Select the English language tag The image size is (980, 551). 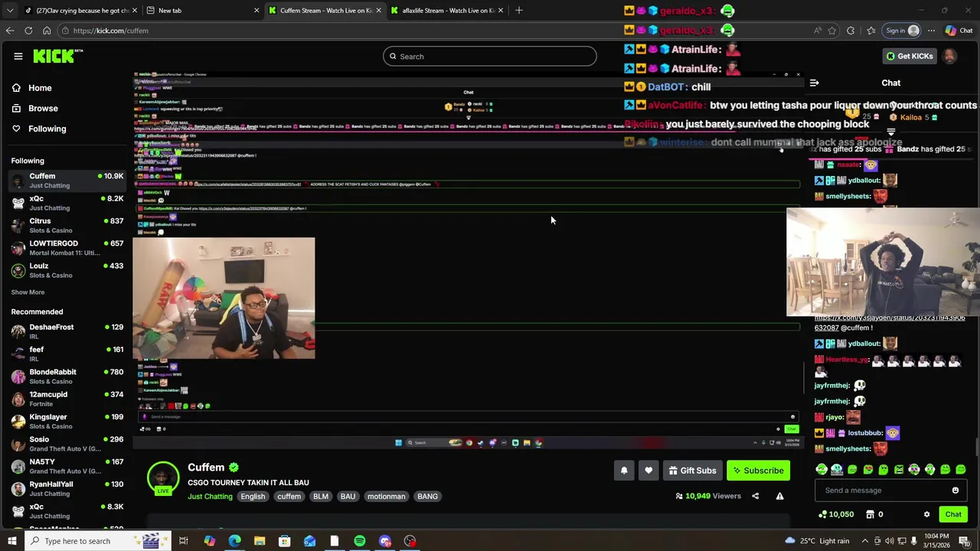click(x=253, y=497)
